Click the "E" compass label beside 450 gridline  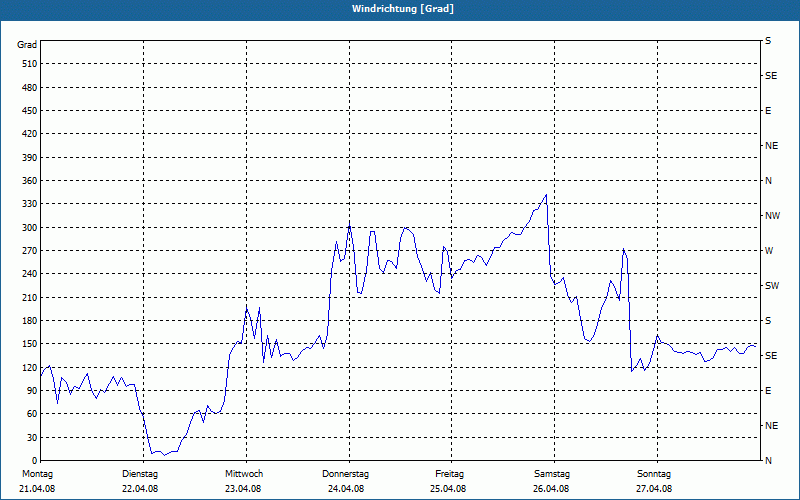(768, 111)
